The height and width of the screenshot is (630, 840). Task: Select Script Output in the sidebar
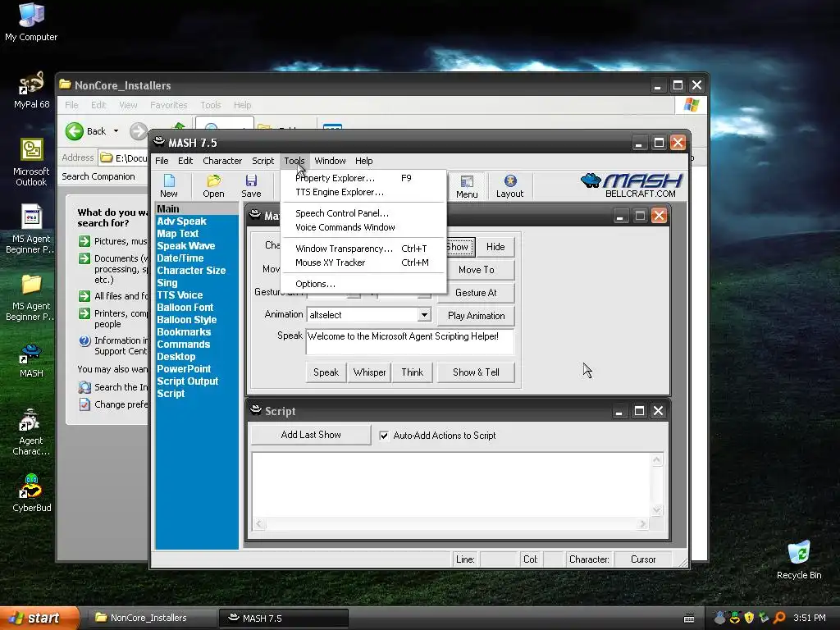188,381
